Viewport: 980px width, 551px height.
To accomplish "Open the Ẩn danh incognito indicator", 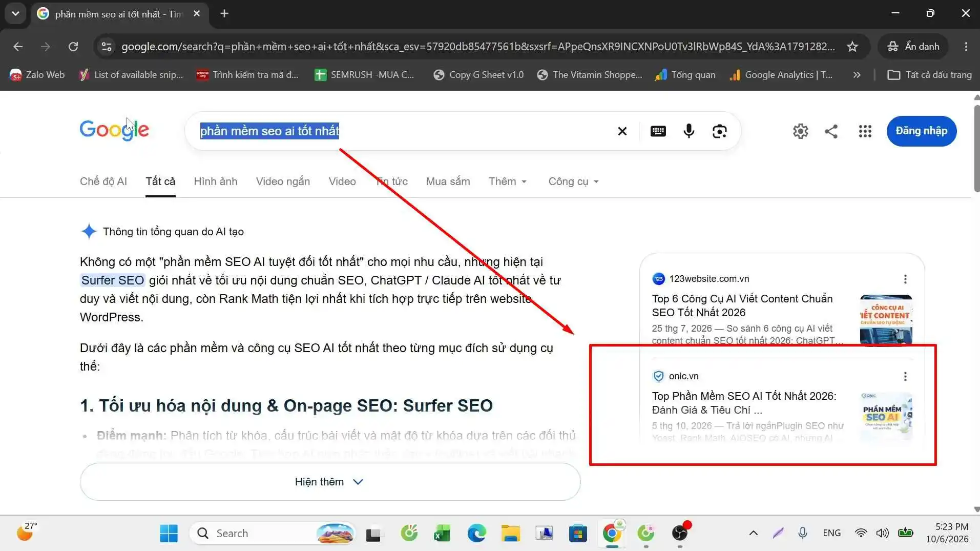I will (x=913, y=47).
